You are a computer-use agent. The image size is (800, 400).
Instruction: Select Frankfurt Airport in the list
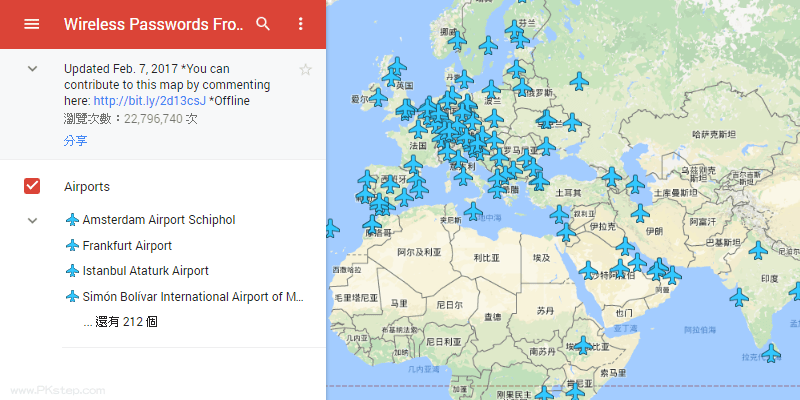point(127,245)
